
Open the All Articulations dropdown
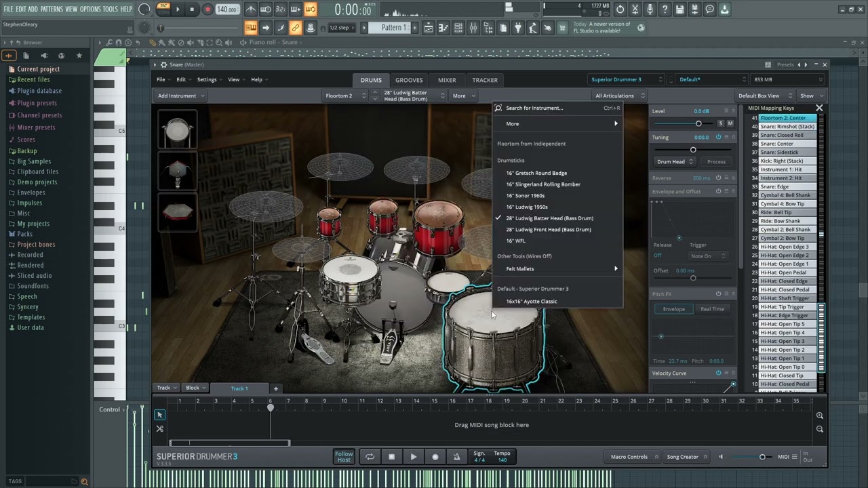(x=620, y=96)
